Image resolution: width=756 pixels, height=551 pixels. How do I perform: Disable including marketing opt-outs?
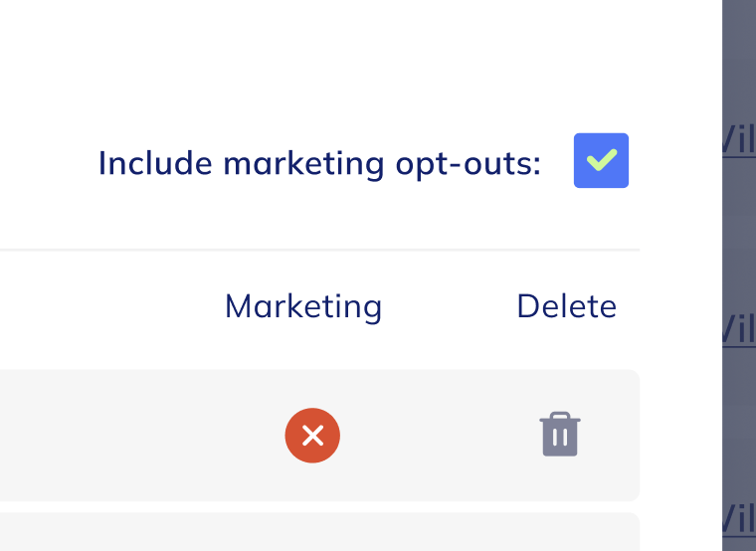(x=601, y=160)
